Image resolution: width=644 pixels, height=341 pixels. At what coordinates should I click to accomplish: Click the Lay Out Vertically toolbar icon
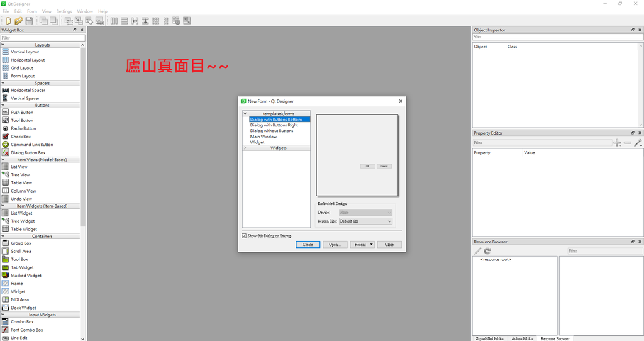click(x=125, y=21)
